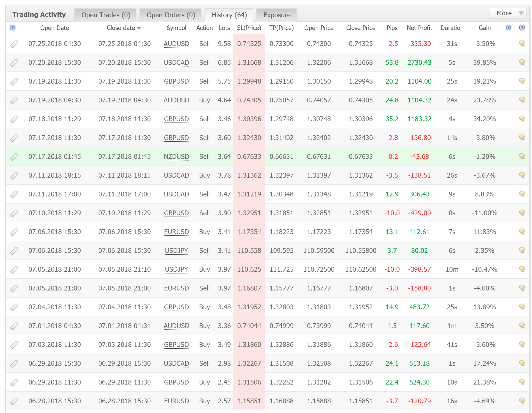532x413 pixels.
Task: Click the tag icon for the 06.29.2018 15:30 USDCAD trade
Action: pos(14,364)
